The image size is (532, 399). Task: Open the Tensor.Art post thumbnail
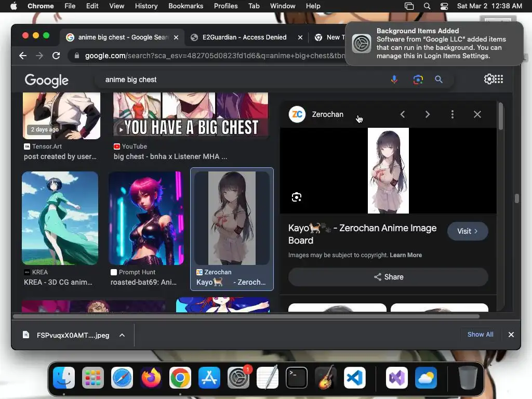tap(62, 115)
